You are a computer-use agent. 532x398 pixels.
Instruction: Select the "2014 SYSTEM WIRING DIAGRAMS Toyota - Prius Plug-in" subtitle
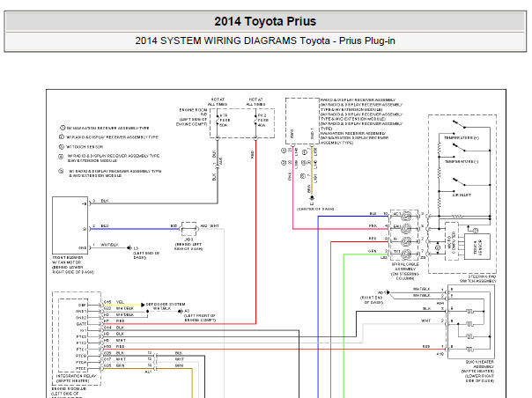(x=265, y=41)
